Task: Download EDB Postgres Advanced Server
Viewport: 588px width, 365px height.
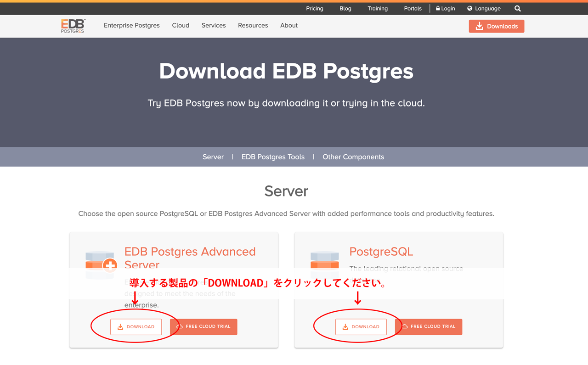Action: tap(136, 327)
